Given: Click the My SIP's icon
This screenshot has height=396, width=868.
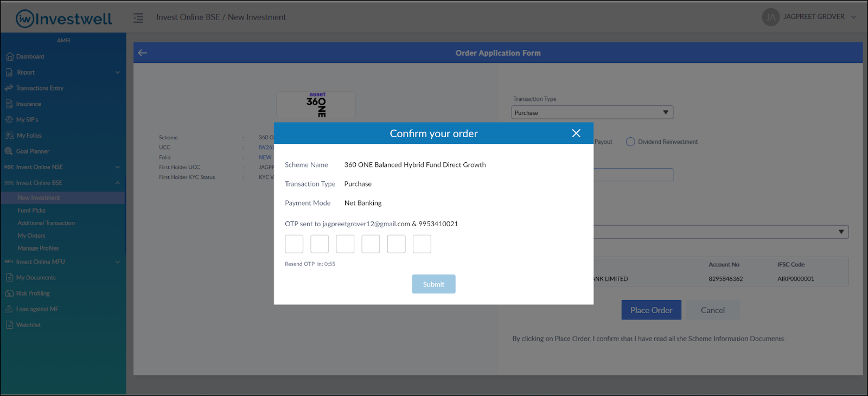Looking at the screenshot, I should (x=9, y=119).
